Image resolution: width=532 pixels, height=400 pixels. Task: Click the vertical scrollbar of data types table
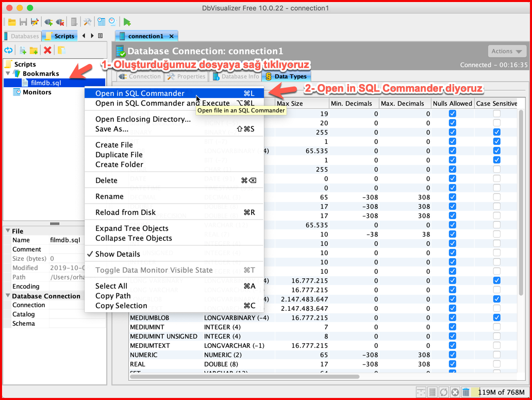522,203
